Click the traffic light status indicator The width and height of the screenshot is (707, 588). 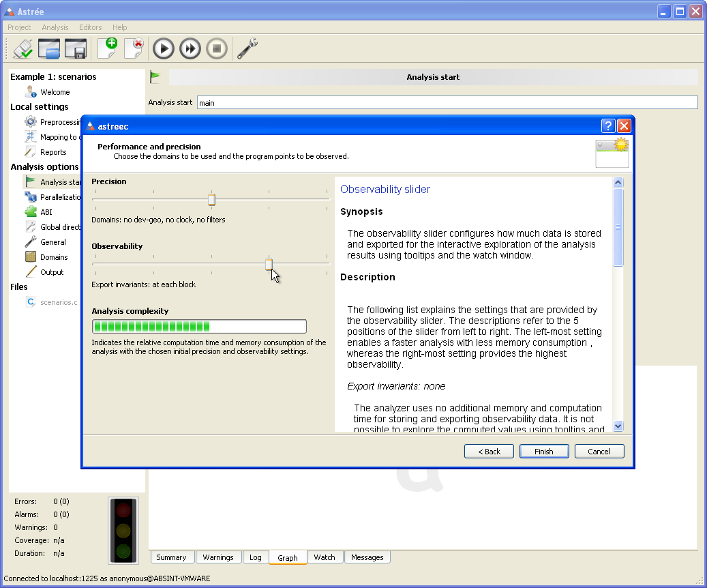[123, 531]
